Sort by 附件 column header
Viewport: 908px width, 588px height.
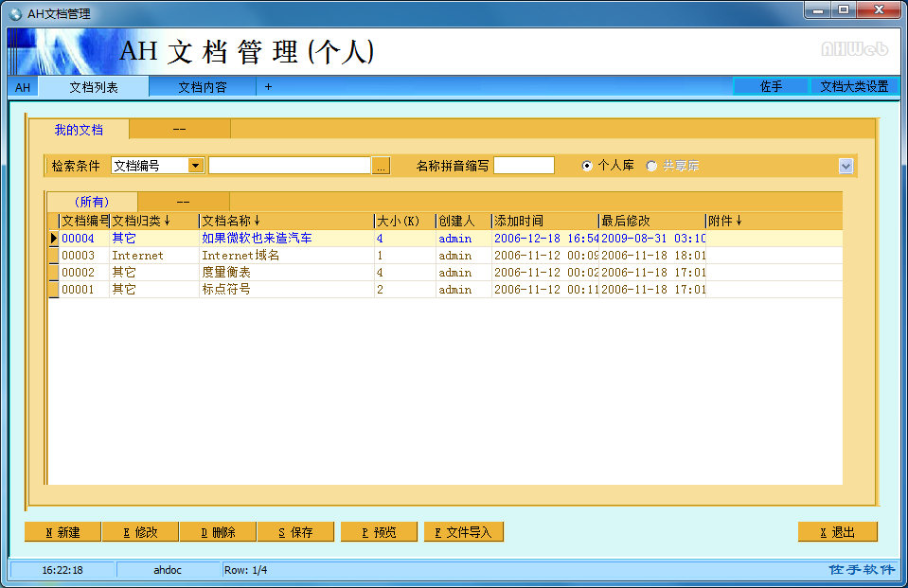point(774,221)
